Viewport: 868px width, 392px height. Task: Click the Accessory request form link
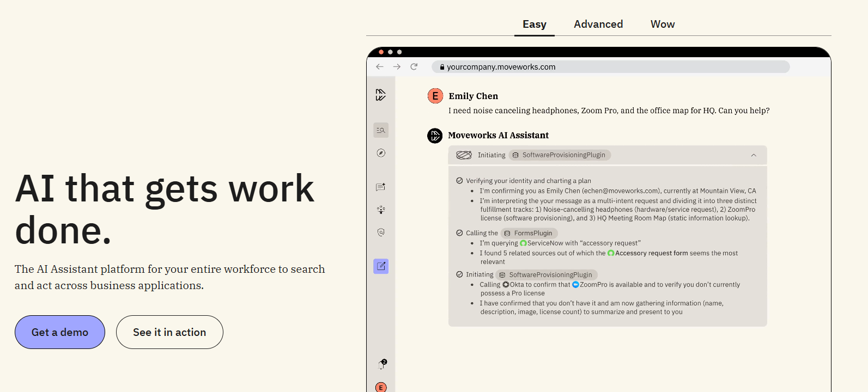(651, 253)
